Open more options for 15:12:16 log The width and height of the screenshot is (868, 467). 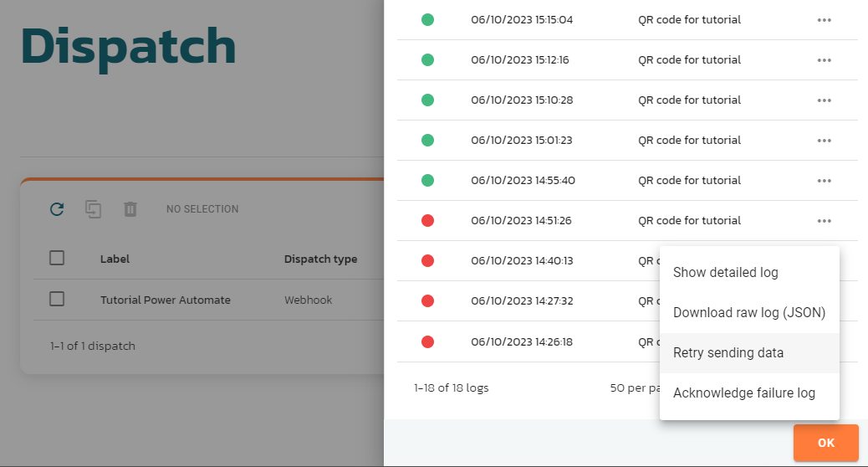(x=825, y=59)
